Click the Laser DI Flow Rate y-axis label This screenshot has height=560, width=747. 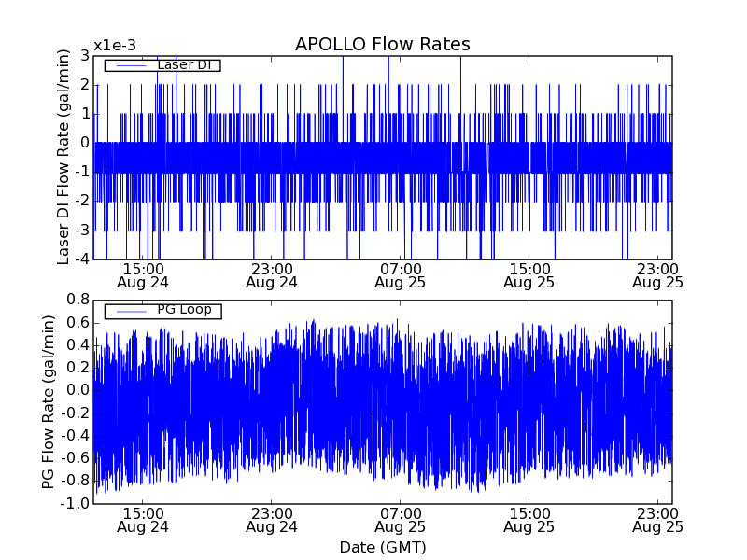(x=64, y=158)
